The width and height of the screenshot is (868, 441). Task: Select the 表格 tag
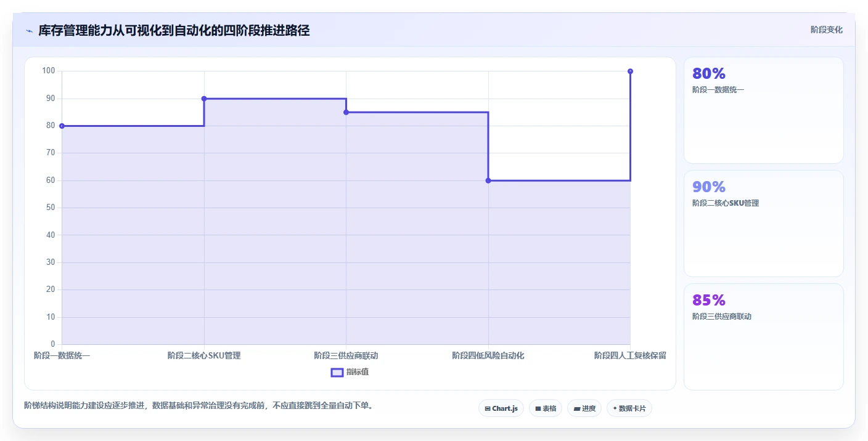(x=546, y=408)
